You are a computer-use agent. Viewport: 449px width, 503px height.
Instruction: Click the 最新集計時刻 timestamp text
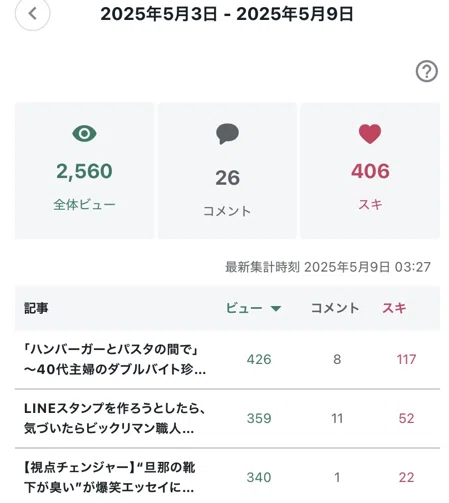(328, 267)
